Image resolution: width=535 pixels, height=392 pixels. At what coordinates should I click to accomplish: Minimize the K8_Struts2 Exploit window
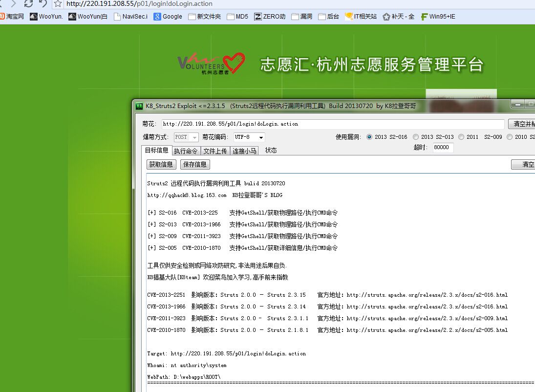click(518, 104)
